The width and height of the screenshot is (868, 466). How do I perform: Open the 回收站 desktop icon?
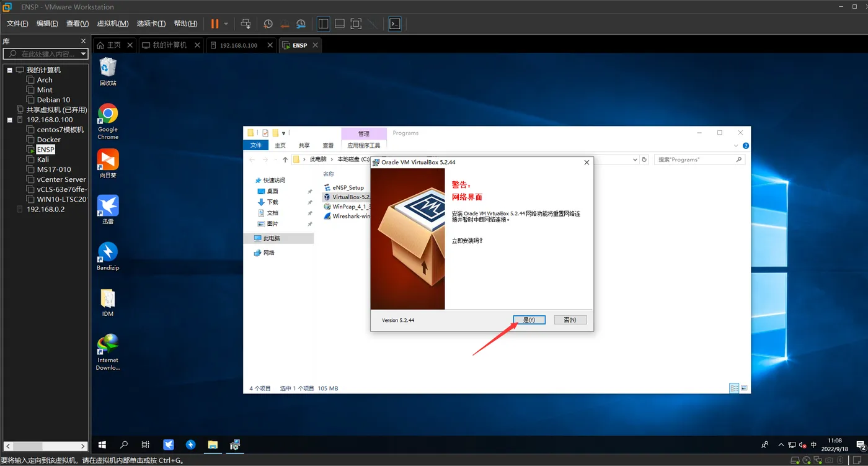click(x=108, y=71)
